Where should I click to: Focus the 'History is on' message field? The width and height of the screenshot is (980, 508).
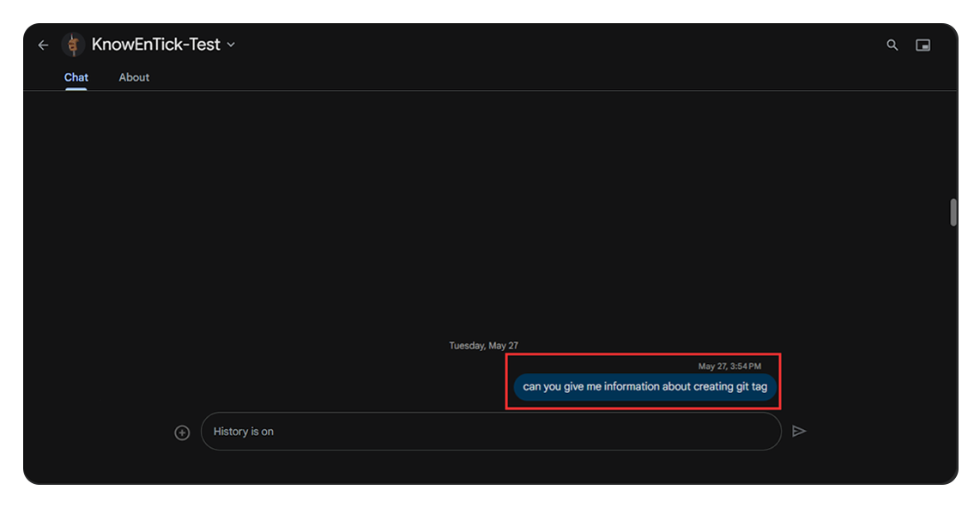[x=489, y=432]
